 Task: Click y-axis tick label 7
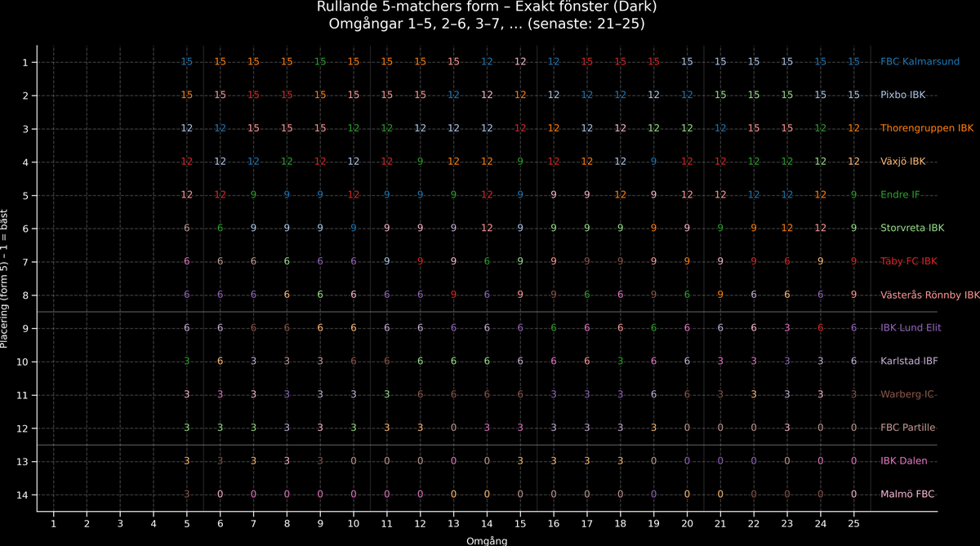coord(25,262)
